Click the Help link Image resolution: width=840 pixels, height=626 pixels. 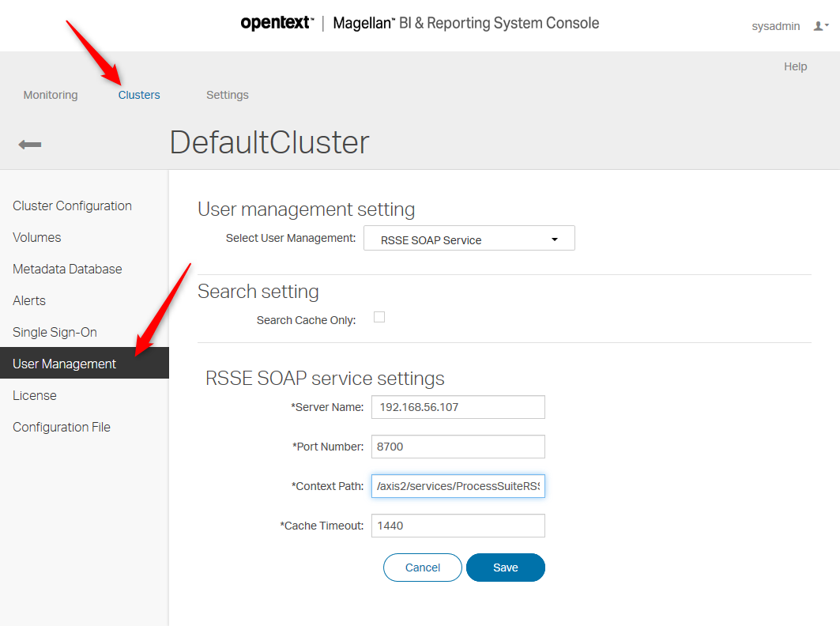point(795,66)
